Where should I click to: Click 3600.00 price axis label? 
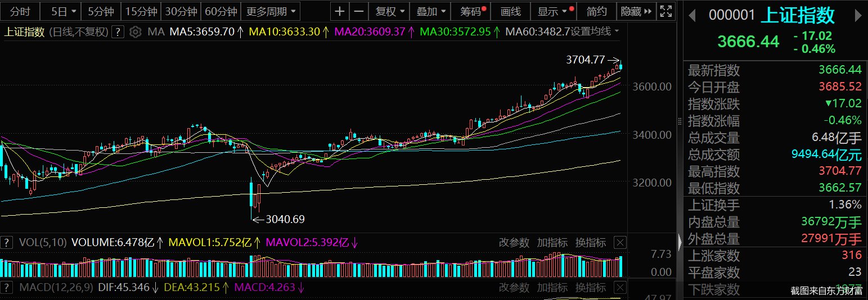point(651,87)
